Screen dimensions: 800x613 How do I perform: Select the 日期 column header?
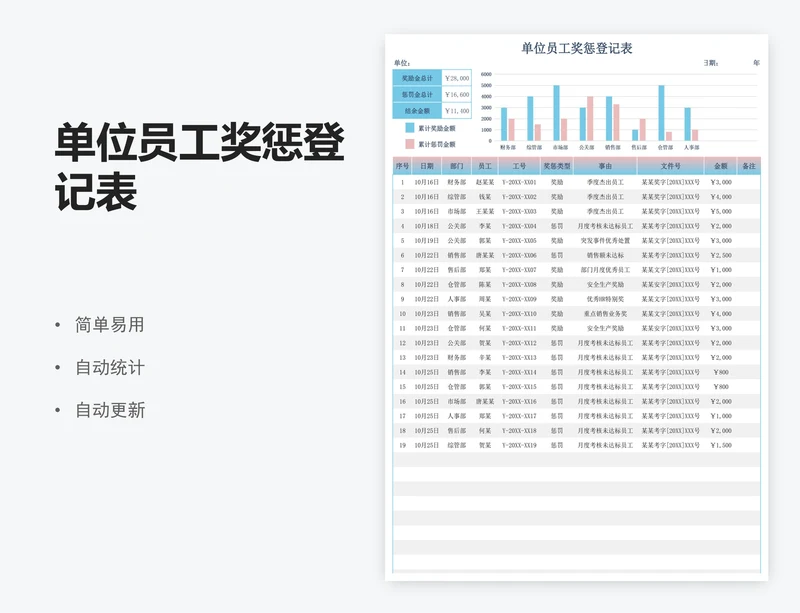[x=427, y=166]
